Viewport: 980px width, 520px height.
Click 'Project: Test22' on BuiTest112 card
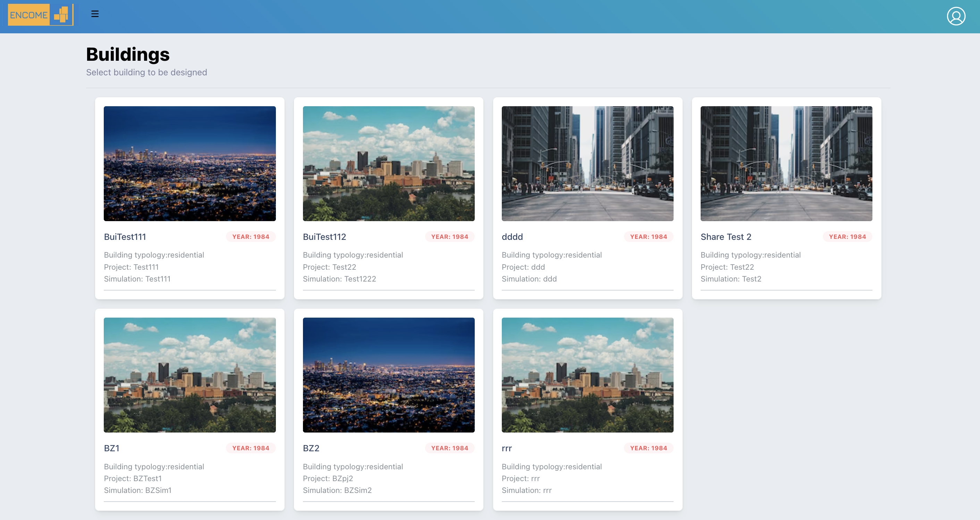coord(329,267)
